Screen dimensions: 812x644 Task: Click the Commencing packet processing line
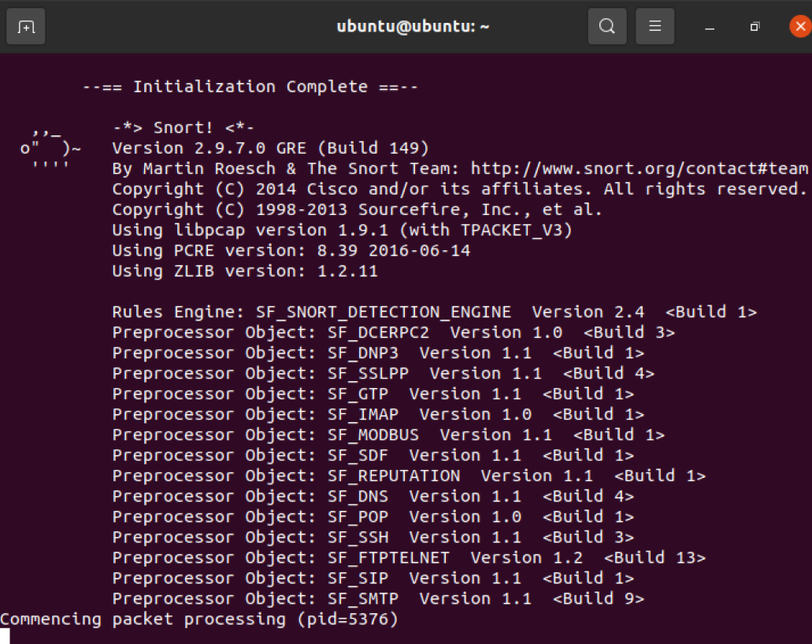coord(199,620)
